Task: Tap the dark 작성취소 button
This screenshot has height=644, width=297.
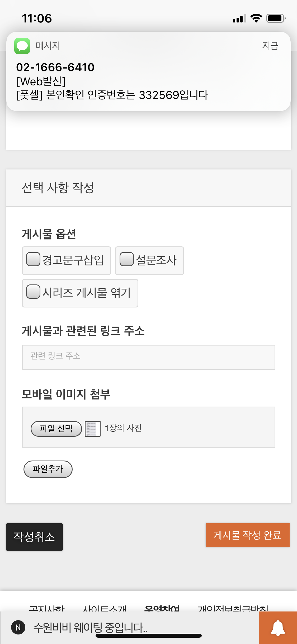Action: [34, 537]
